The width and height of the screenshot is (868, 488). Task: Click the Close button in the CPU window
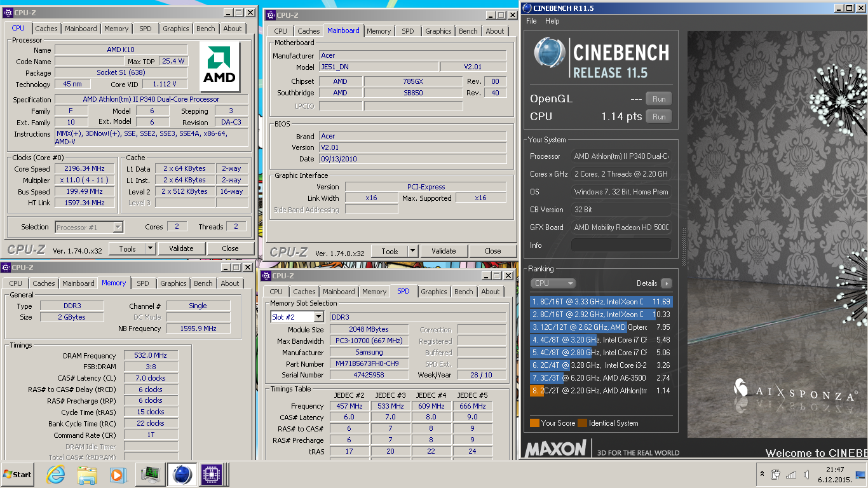(x=230, y=248)
